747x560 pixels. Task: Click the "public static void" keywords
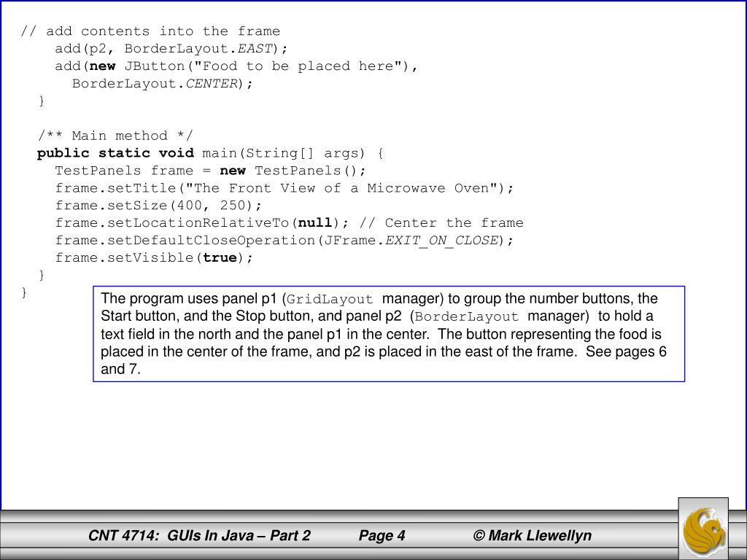(116, 153)
